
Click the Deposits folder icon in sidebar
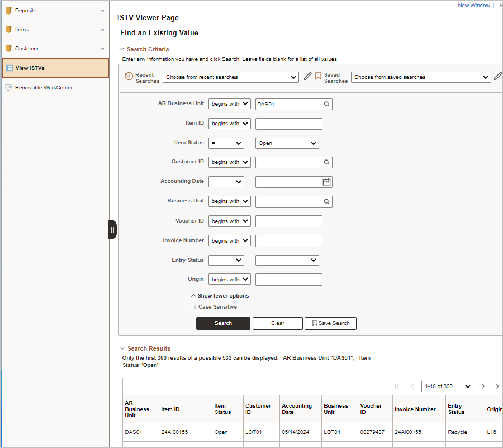pos(9,10)
